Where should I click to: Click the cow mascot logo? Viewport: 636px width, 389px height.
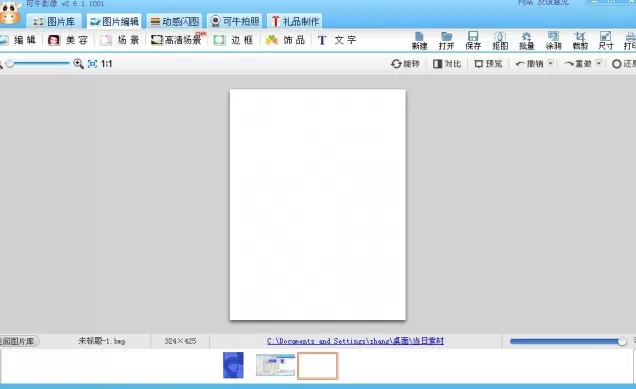(x=10, y=12)
